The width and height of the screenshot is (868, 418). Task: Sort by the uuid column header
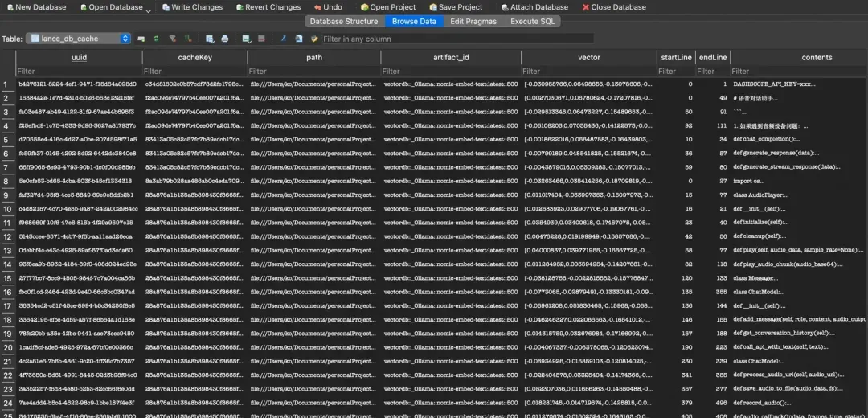point(79,58)
